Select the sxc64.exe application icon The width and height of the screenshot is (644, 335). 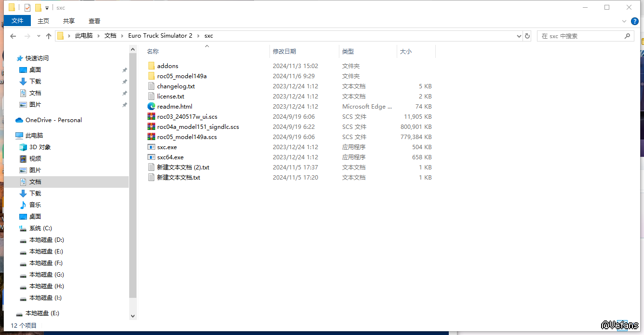[151, 157]
